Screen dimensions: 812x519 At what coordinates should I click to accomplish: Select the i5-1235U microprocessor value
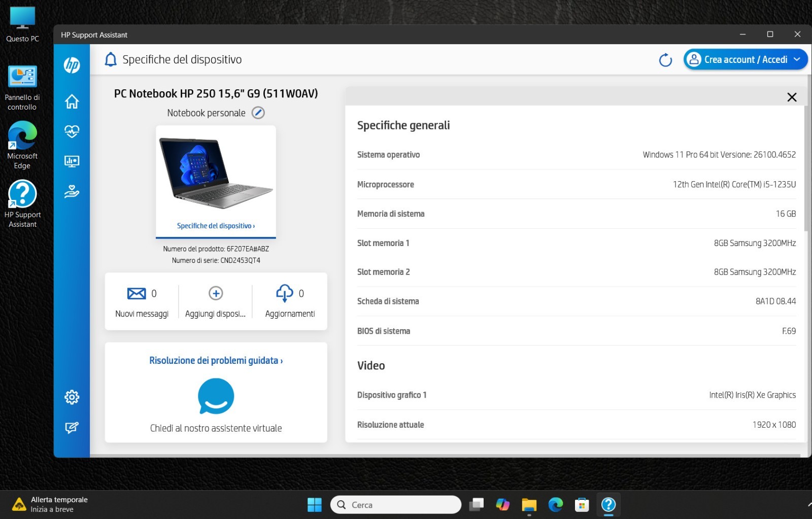point(734,185)
